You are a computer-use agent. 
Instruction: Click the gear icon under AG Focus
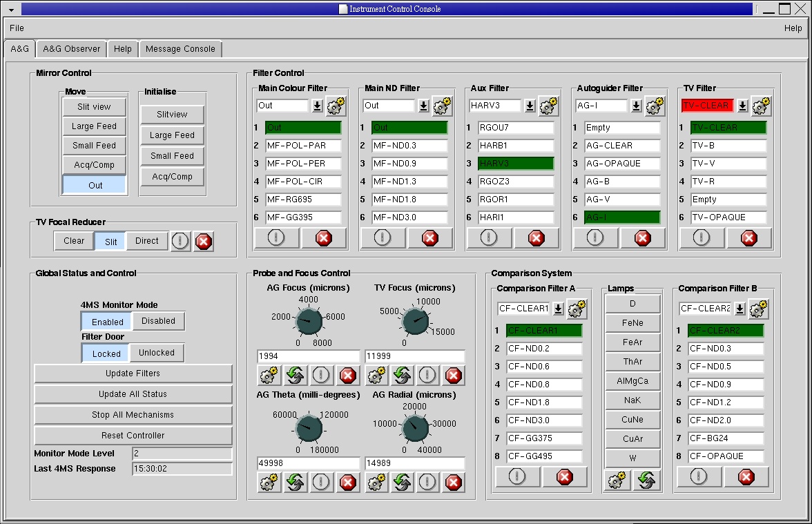[x=269, y=376]
